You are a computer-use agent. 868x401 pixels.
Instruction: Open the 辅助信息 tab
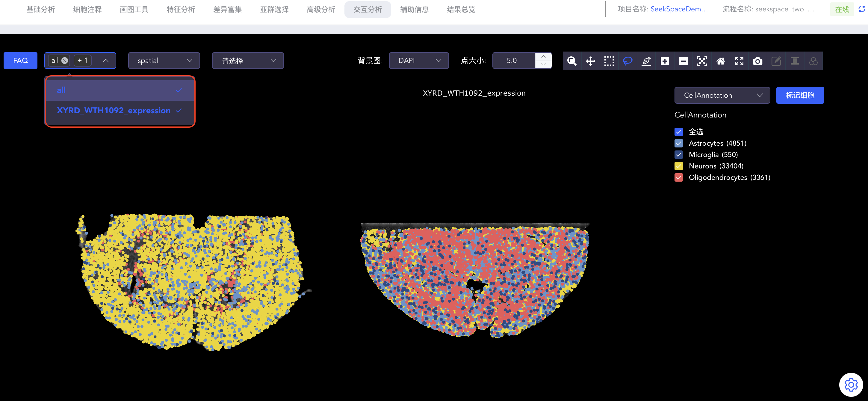(x=414, y=10)
